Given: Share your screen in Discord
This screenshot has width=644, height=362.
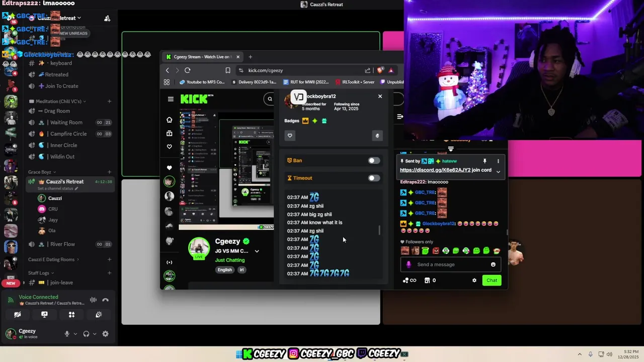Looking at the screenshot, I should click(x=44, y=315).
